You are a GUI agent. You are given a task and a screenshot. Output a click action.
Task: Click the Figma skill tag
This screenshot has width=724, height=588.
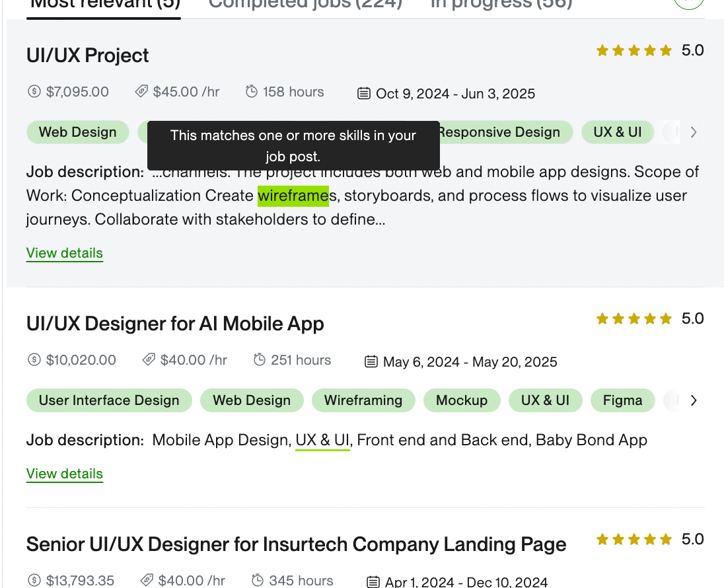point(622,400)
